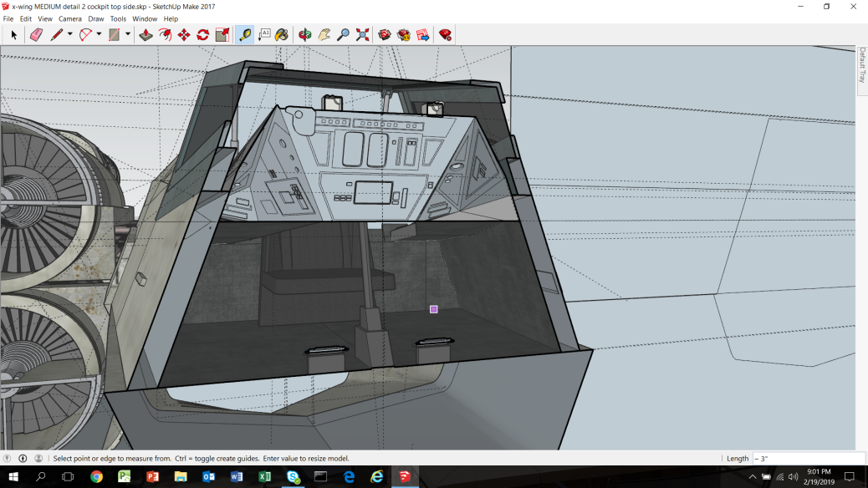
Task: Open the Windows Action Center notifications
Action: click(x=849, y=477)
